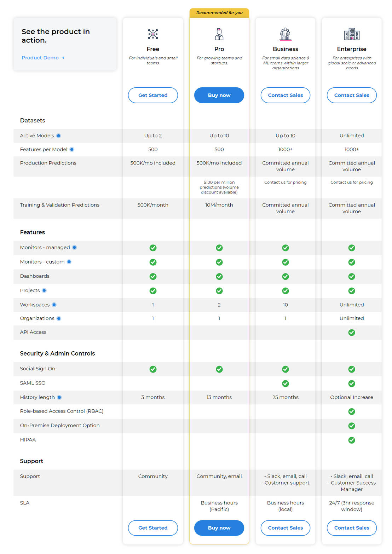Click Contact Sales under Business
This screenshot has height=554, width=392.
(x=285, y=95)
